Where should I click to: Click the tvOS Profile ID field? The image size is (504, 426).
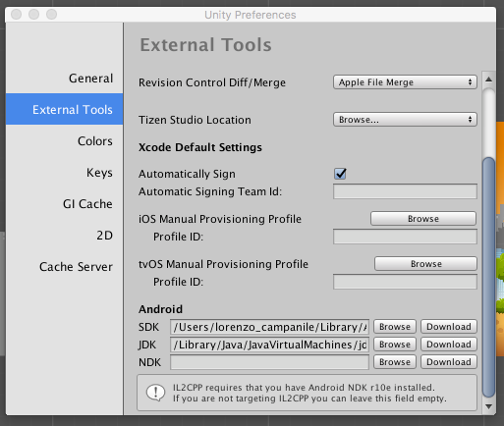click(x=405, y=282)
